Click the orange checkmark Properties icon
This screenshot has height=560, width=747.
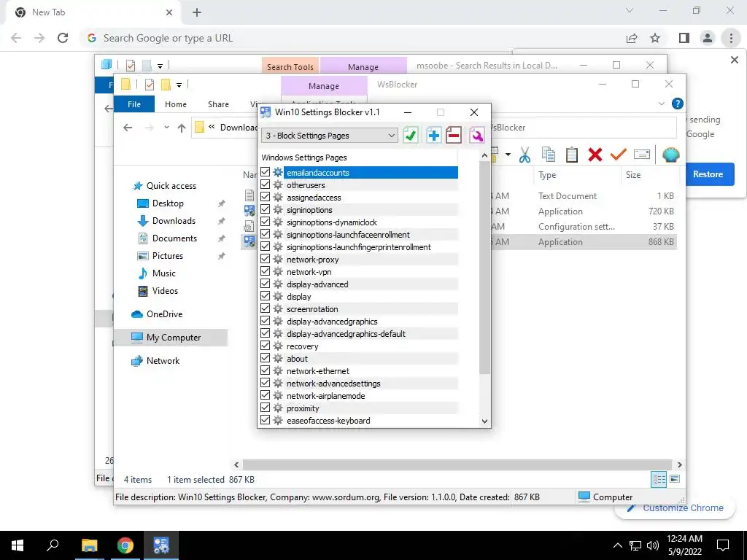[x=619, y=155]
